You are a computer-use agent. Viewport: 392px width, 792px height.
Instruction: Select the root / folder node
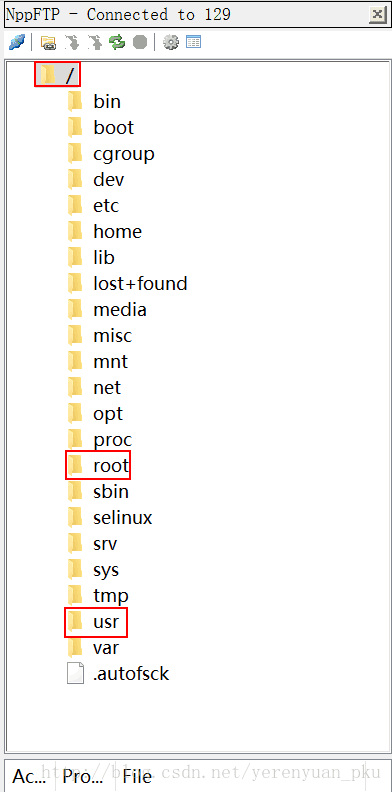click(x=58, y=75)
